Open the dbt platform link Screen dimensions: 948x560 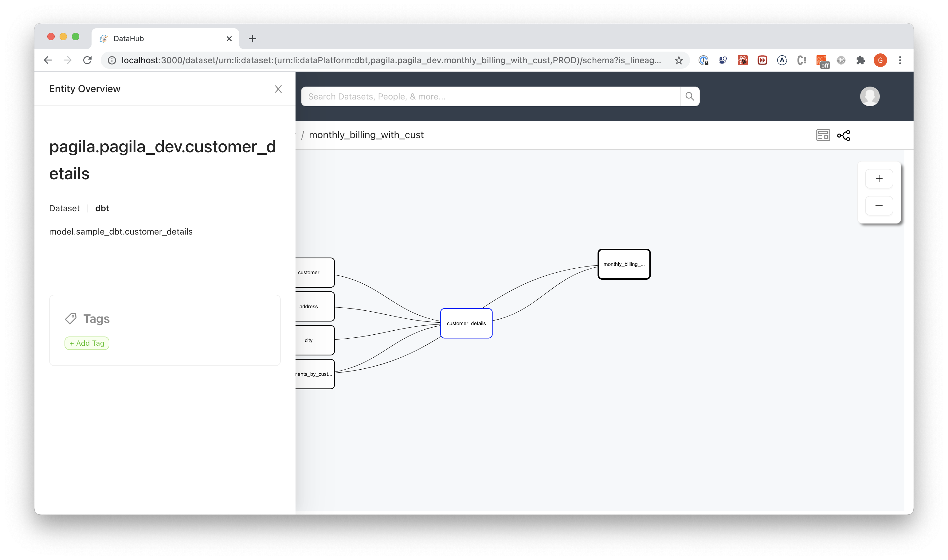point(102,208)
